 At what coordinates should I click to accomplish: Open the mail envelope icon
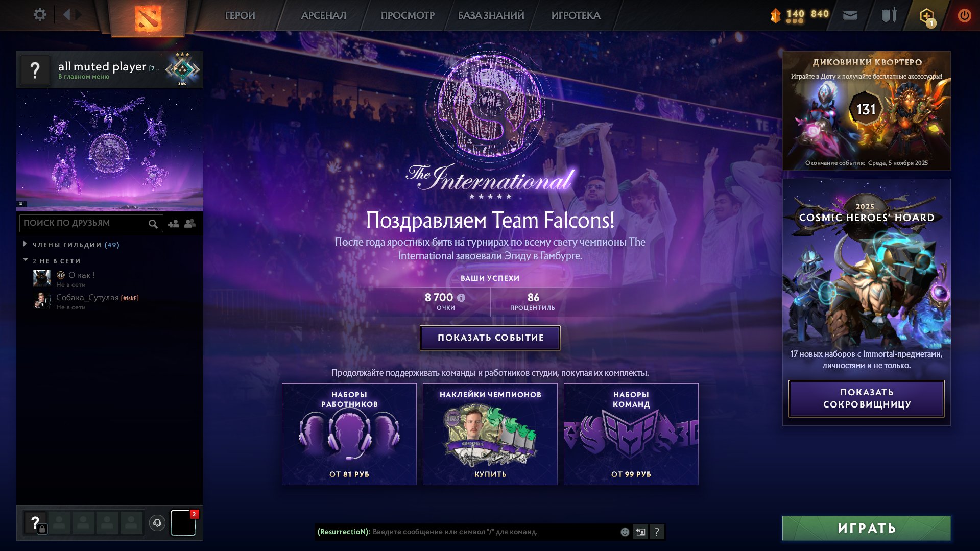pos(850,15)
